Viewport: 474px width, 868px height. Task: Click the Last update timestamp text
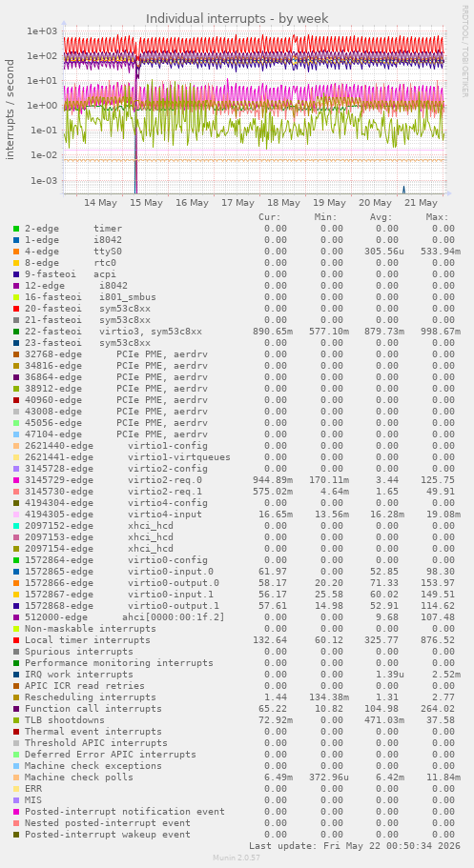tap(354, 846)
